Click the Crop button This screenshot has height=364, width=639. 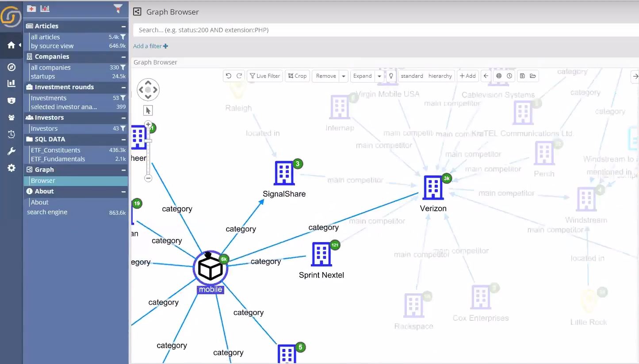point(297,76)
